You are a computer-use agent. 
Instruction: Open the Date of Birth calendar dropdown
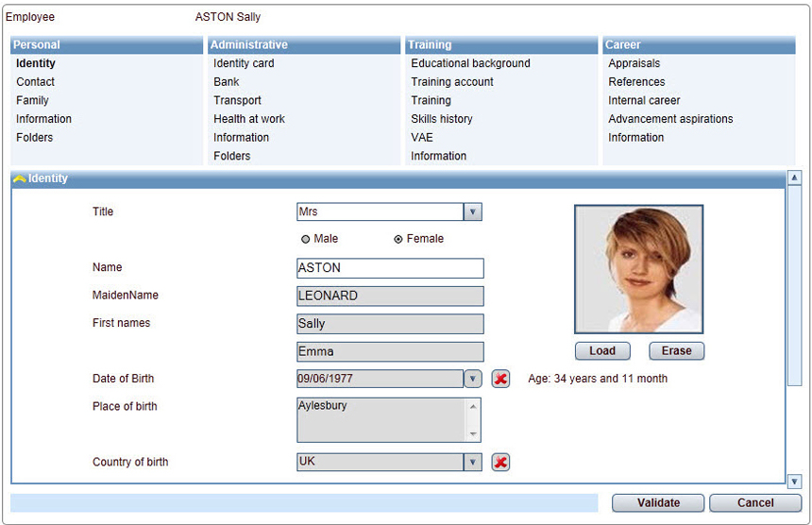click(472, 379)
